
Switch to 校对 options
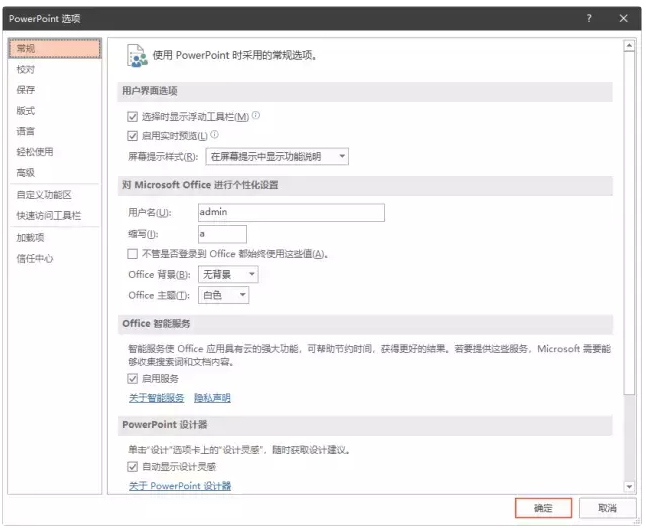[x=54, y=69]
